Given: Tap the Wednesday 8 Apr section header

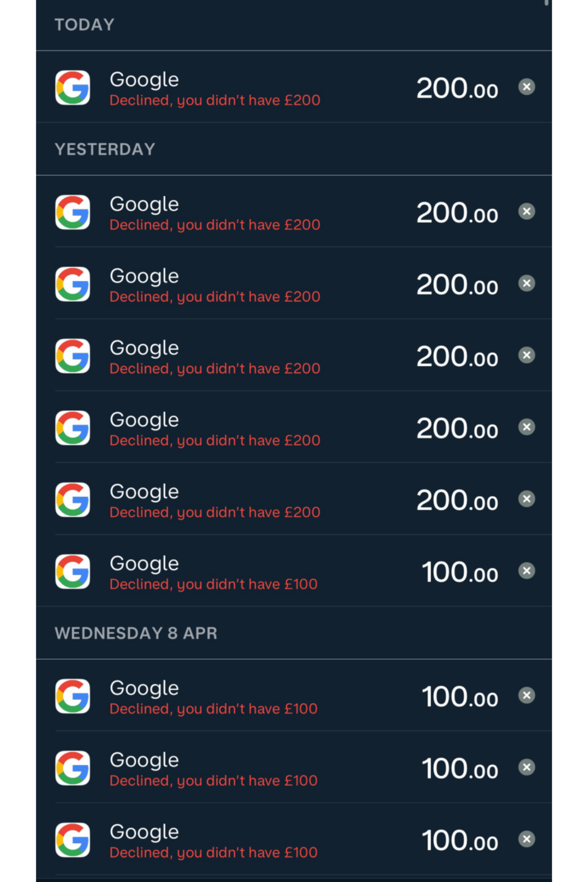Looking at the screenshot, I should point(136,633).
